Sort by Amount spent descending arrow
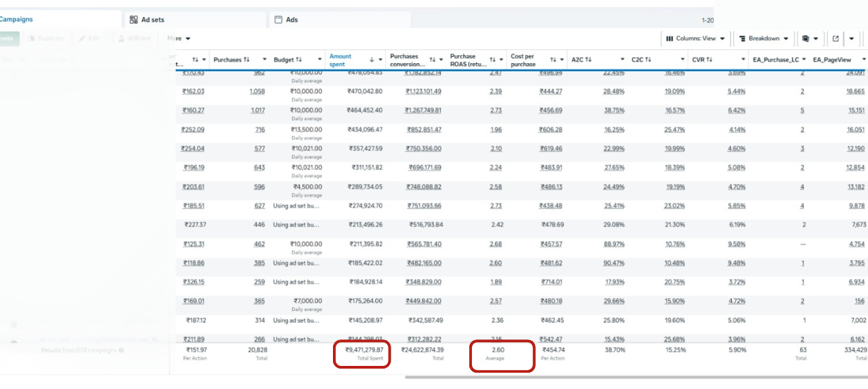The height and width of the screenshot is (389, 868). point(372,60)
